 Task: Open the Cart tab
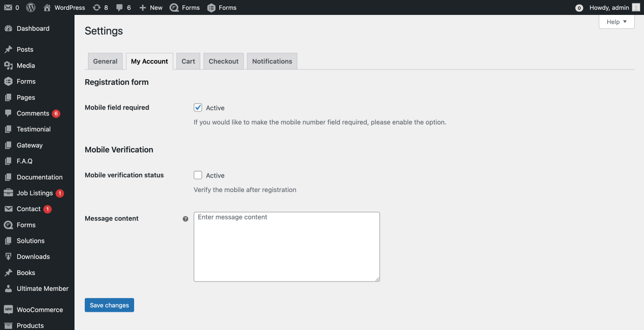point(188,61)
